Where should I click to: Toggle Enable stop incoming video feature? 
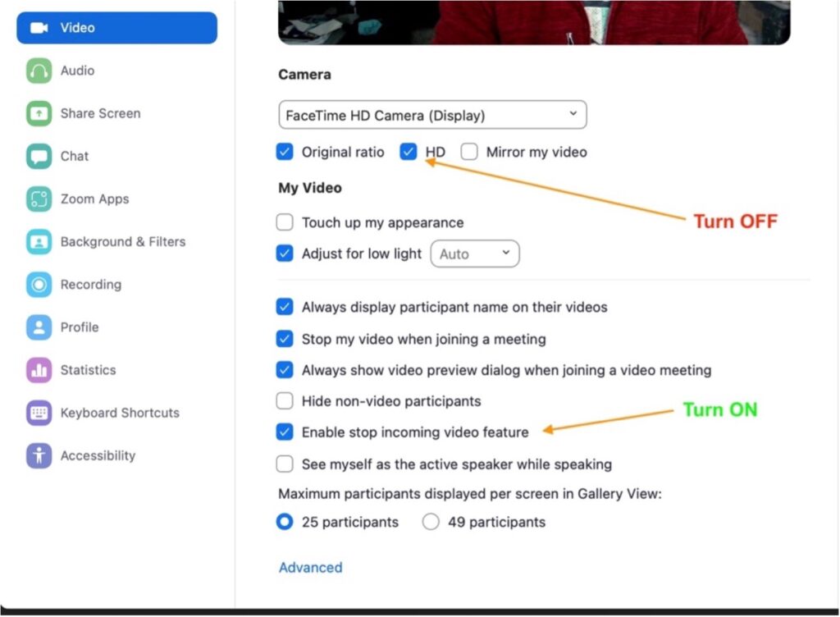285,432
